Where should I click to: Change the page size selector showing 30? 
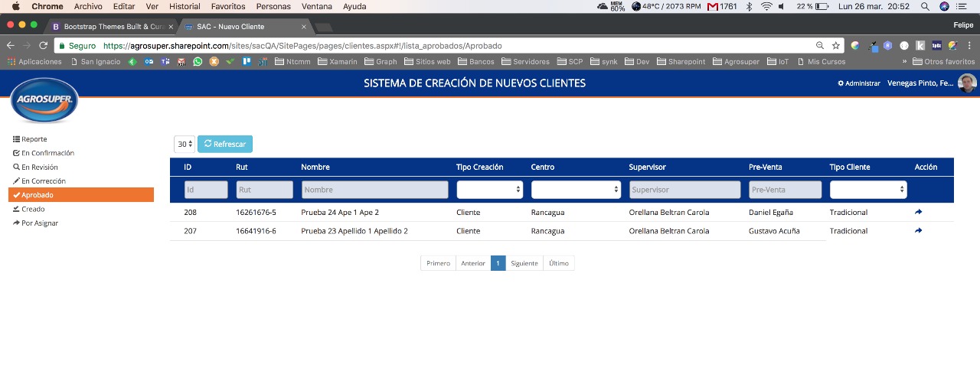(184, 144)
